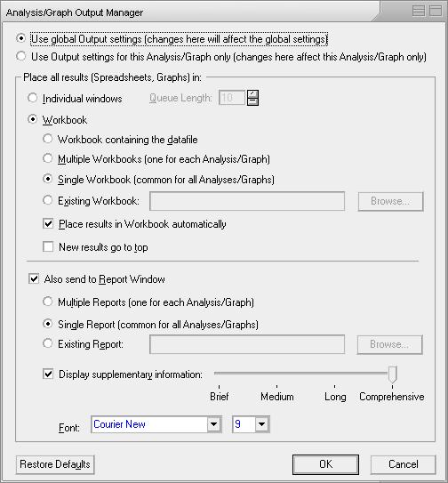Click the title bar tile-windows icon
The height and width of the screenshot is (483, 448).
point(419,11)
